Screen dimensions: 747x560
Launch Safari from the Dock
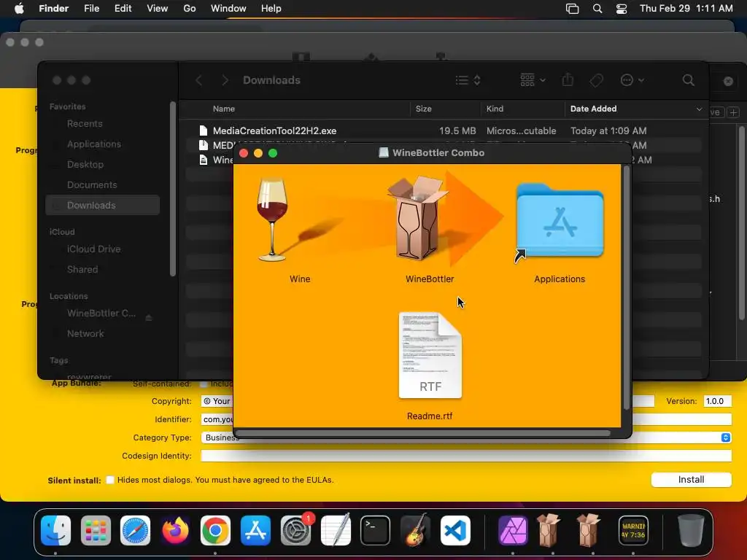point(135,531)
